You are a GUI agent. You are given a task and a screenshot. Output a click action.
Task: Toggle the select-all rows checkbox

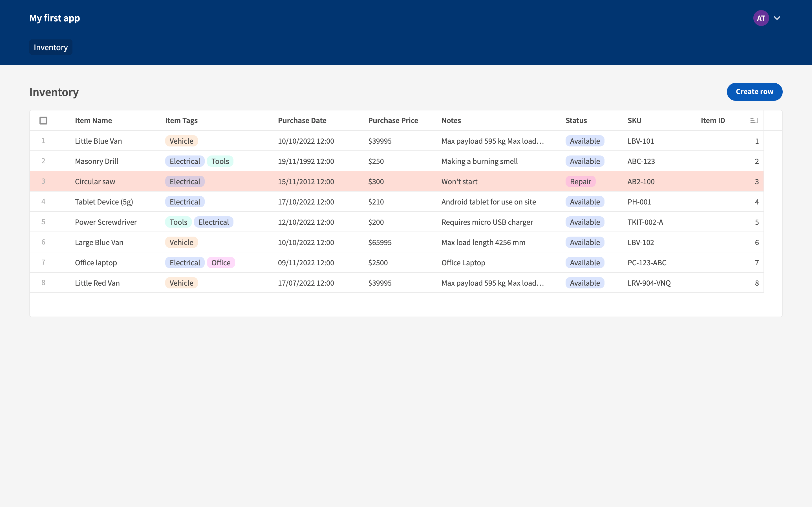tap(43, 120)
